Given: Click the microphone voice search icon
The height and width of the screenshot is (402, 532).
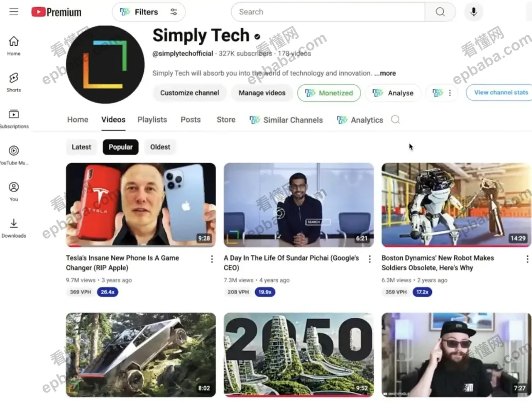Looking at the screenshot, I should click(473, 12).
